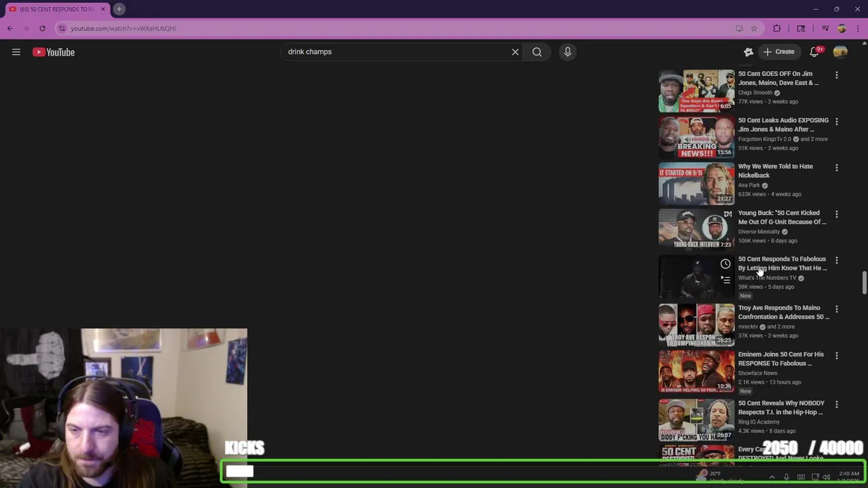Viewport: 868px width, 488px height.
Task: Open YouTube account avatar menu
Action: point(840,52)
